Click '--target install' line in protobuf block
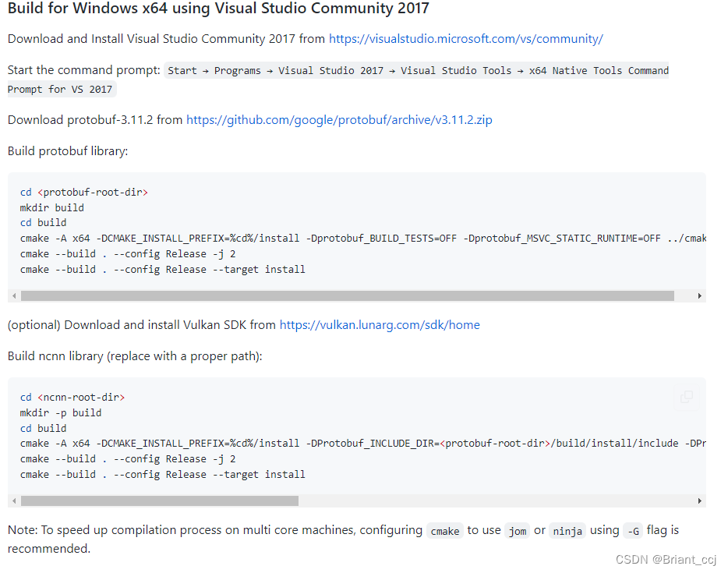The width and height of the screenshot is (728, 573). (162, 269)
